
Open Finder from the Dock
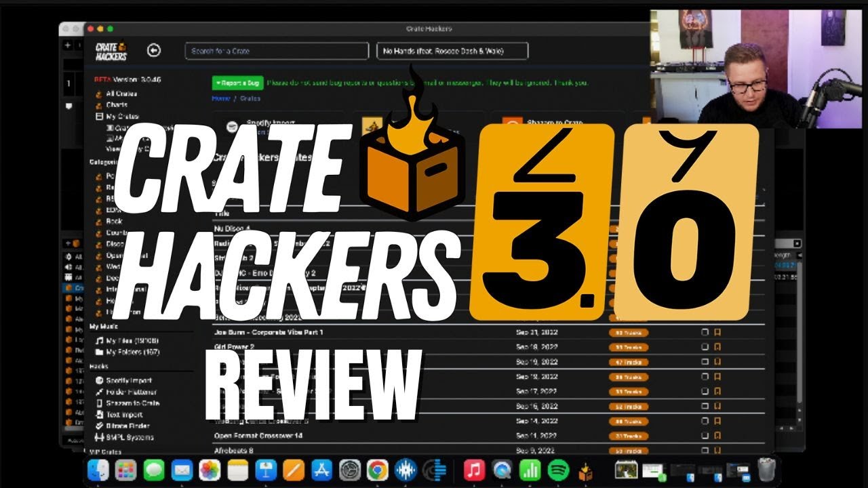pyautogui.click(x=98, y=470)
